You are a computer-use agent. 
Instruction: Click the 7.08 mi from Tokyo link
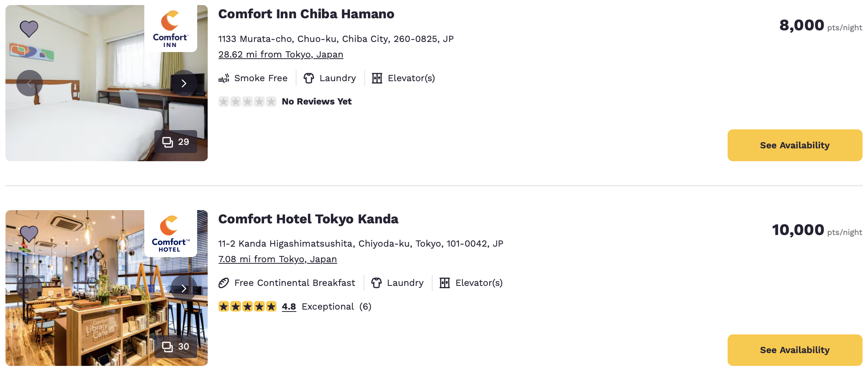(277, 259)
